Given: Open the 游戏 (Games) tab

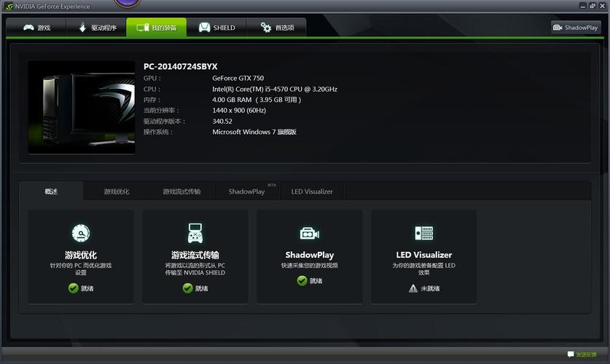Looking at the screenshot, I should (x=36, y=28).
